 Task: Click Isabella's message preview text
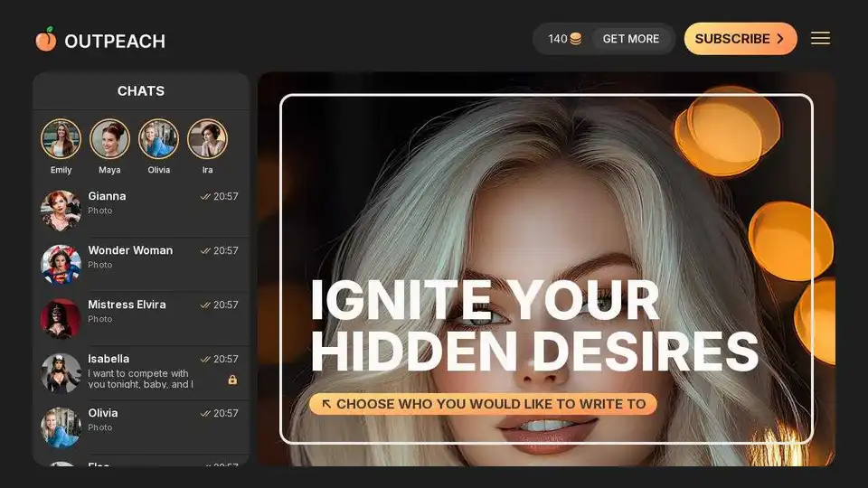pyautogui.click(x=141, y=379)
